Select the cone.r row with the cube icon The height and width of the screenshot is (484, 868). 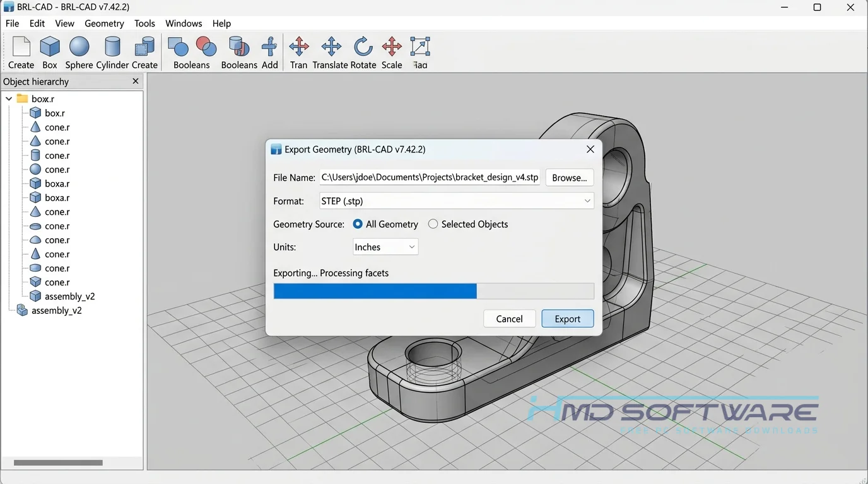point(57,282)
